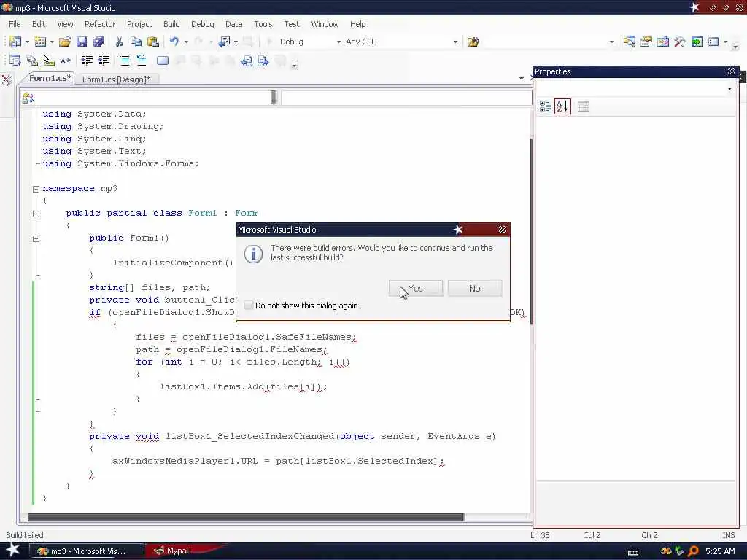
Task: Close the Properties panel
Action: (x=731, y=71)
